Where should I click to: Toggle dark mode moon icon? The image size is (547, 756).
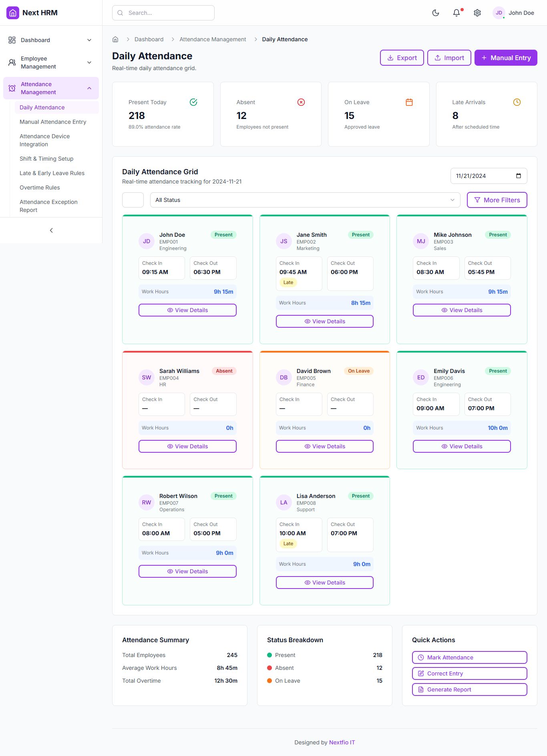[x=436, y=13]
